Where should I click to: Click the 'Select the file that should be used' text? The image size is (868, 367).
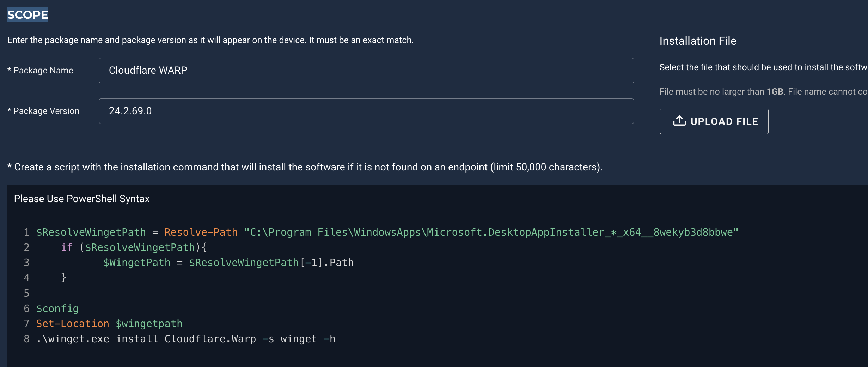tap(764, 67)
